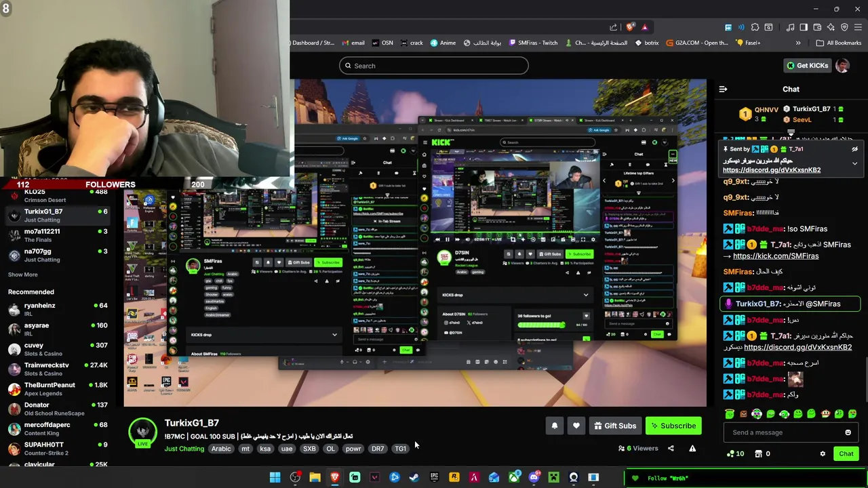Open mo7a112211 followed channel
868x488 pixels.
[x=58, y=235]
